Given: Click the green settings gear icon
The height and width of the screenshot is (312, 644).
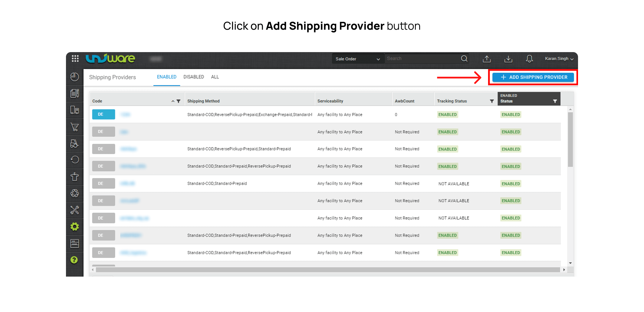Looking at the screenshot, I should point(75,227).
